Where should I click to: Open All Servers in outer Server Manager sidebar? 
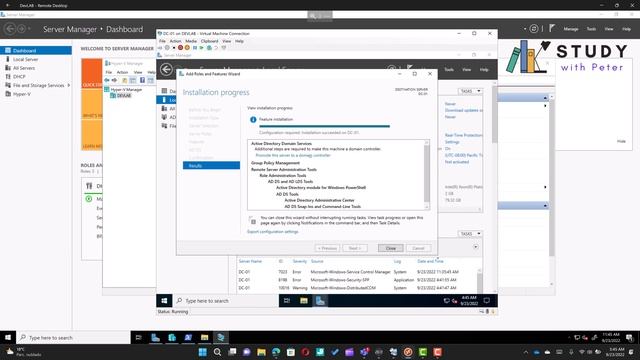click(24, 68)
